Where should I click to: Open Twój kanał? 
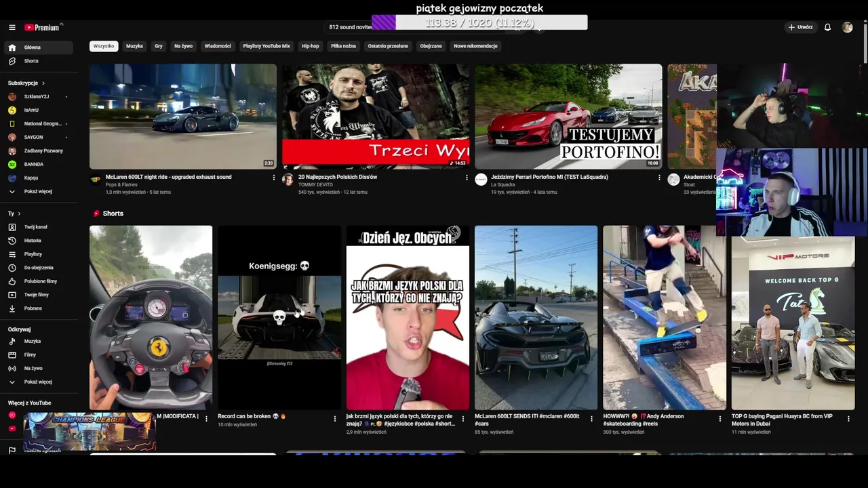click(37, 227)
